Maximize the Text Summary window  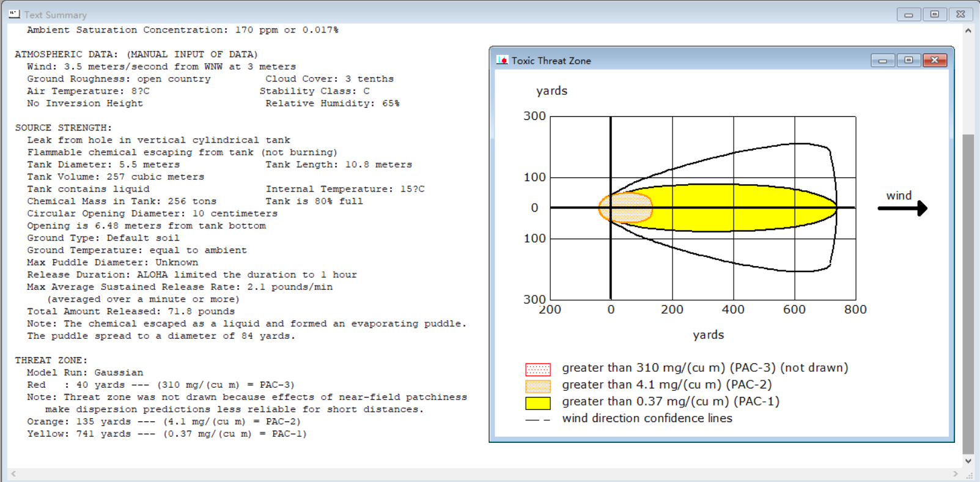(935, 14)
